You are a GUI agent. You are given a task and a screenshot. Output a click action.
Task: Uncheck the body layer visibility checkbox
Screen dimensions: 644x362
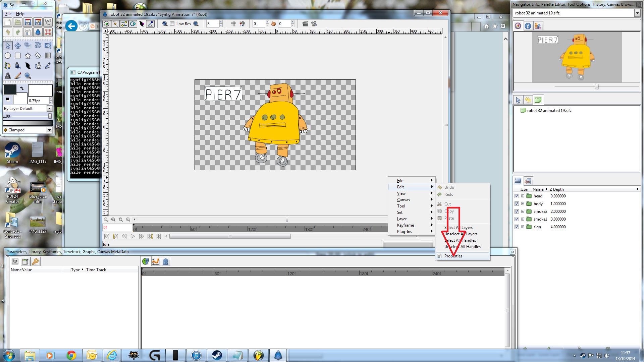point(517,204)
